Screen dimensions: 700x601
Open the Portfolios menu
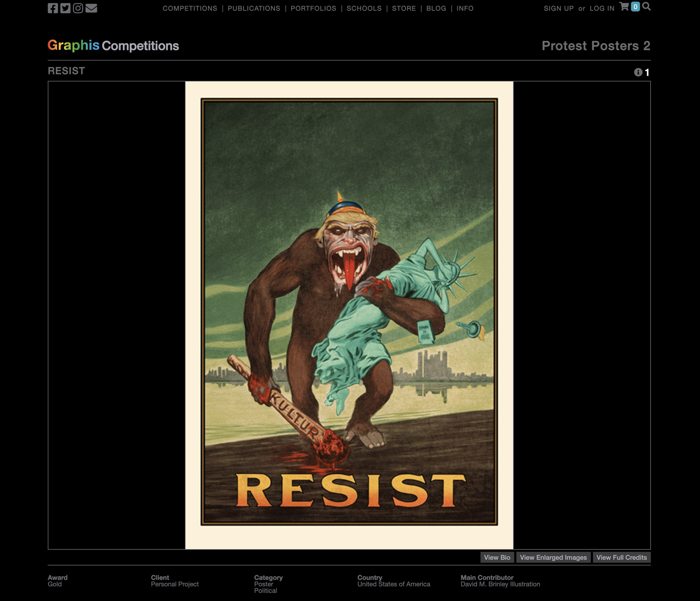314,8
